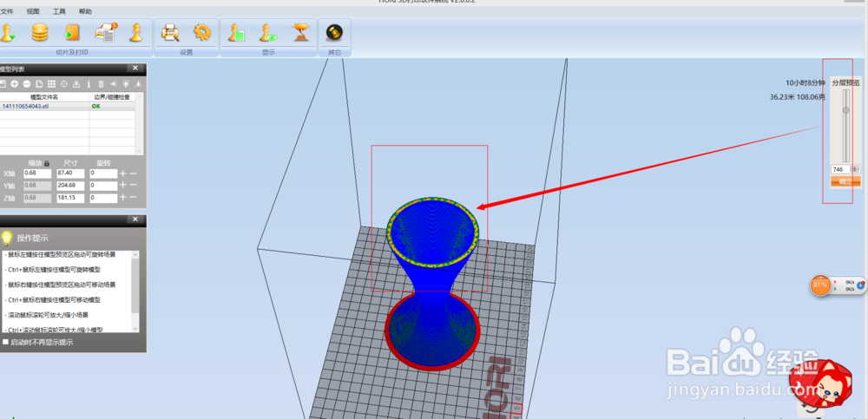
Task: Click the orange 确定 button
Action: pyautogui.click(x=845, y=181)
